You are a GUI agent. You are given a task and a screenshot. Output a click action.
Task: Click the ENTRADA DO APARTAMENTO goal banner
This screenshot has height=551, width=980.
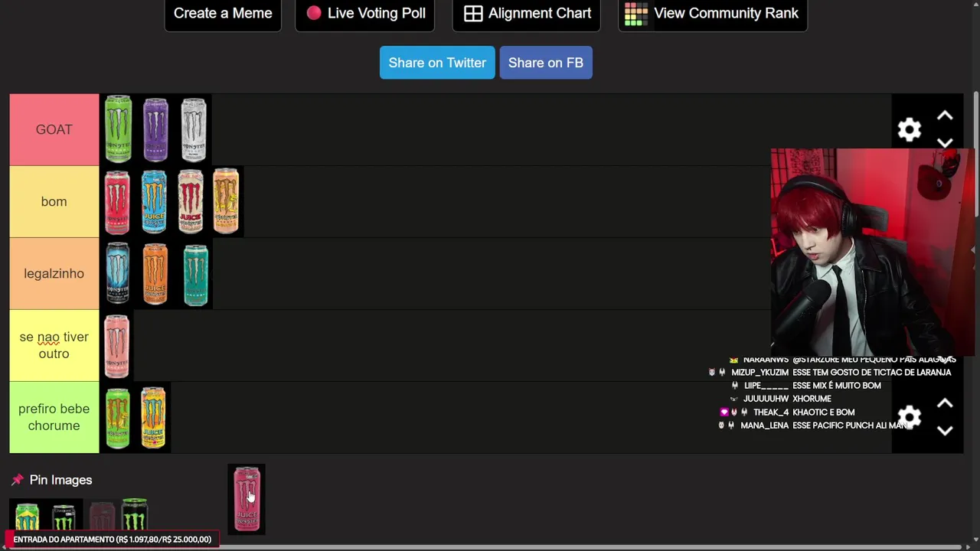point(112,540)
